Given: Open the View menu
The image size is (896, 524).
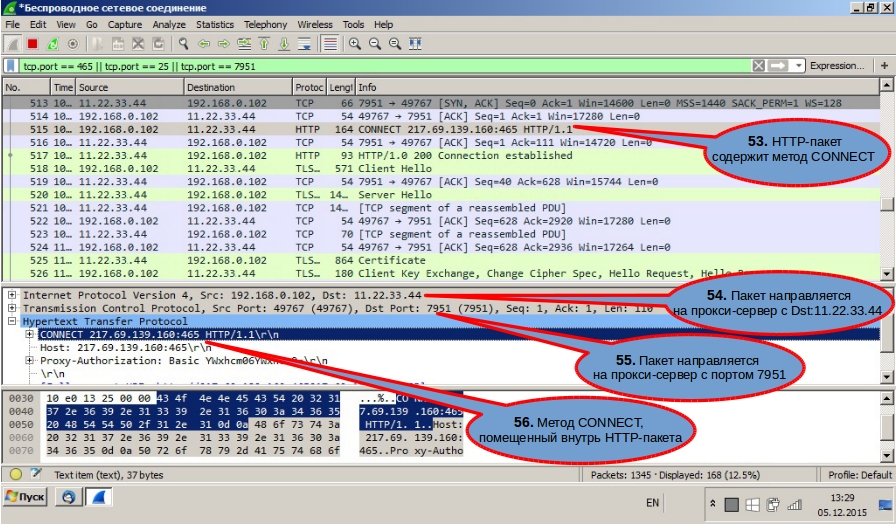Looking at the screenshot, I should pos(66,25).
